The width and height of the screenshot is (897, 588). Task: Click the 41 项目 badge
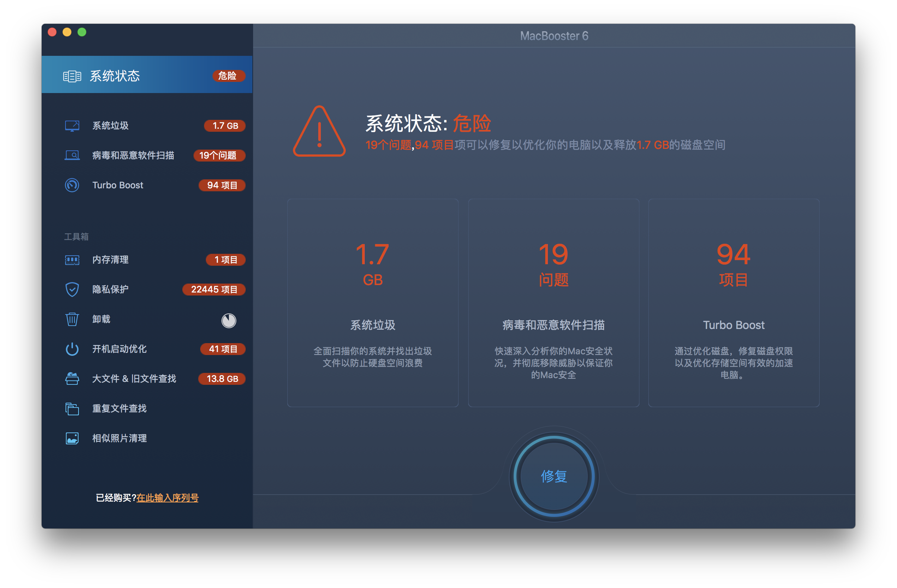coord(223,349)
